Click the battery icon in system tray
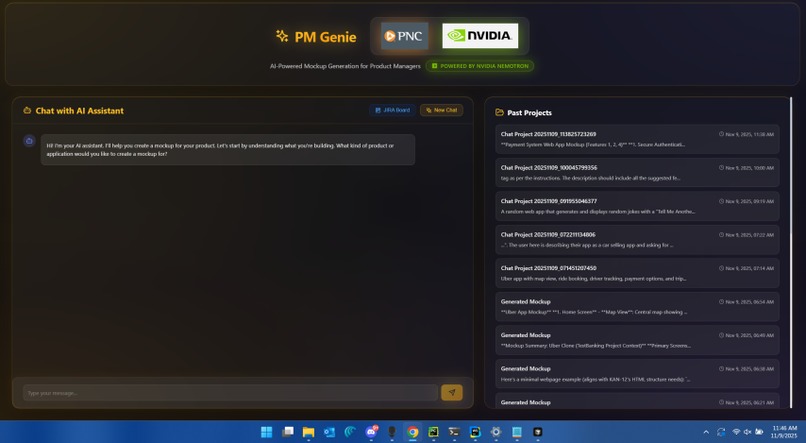The height and width of the screenshot is (443, 806). pos(759,432)
